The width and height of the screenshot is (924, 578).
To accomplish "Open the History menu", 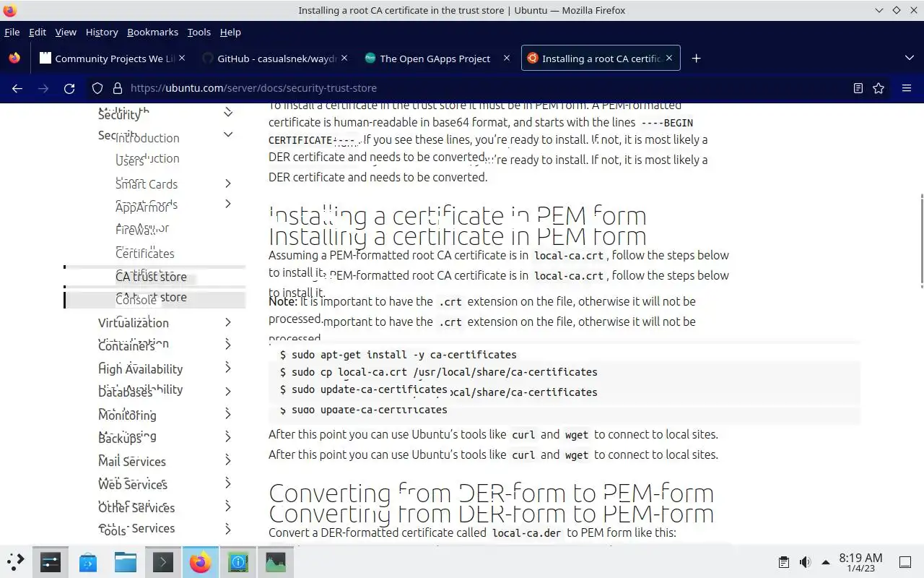I will tap(102, 32).
